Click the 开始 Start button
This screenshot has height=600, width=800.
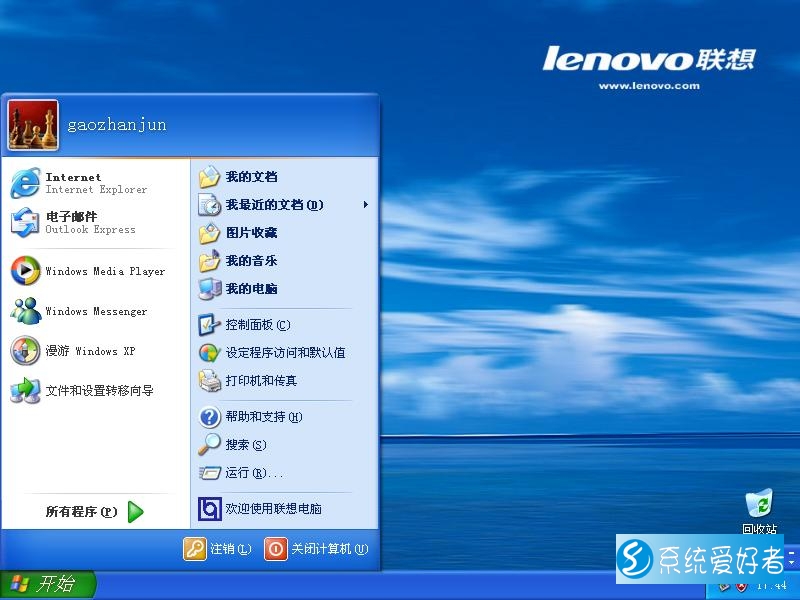click(47, 584)
